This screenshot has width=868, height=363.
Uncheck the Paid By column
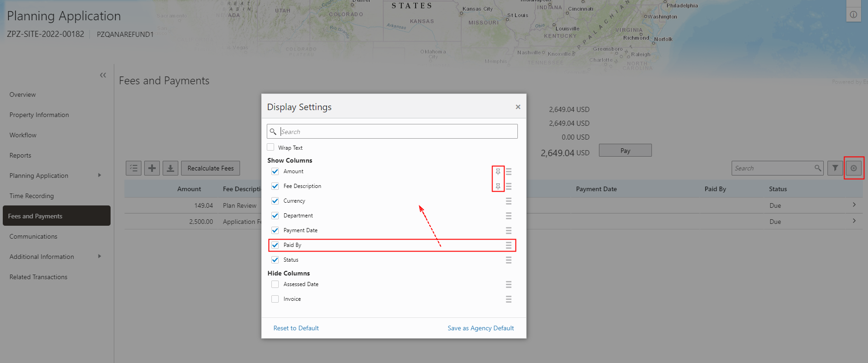[x=275, y=245]
